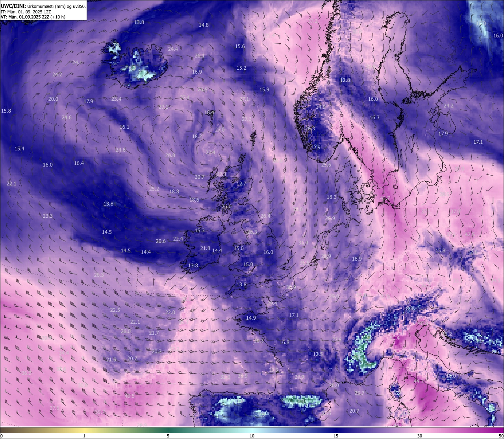Click the map value 18.2
Screen dimensions: 504x439
click(197, 136)
